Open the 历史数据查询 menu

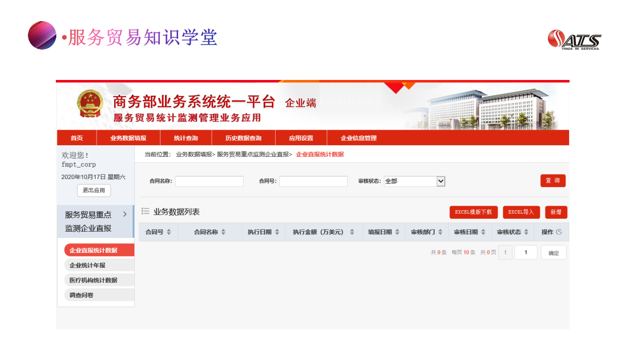(244, 138)
